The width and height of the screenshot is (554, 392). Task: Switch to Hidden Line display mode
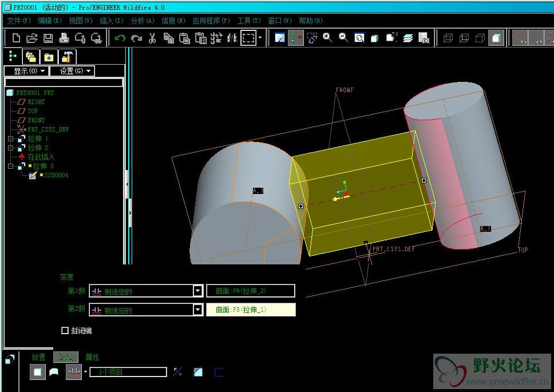coord(464,38)
